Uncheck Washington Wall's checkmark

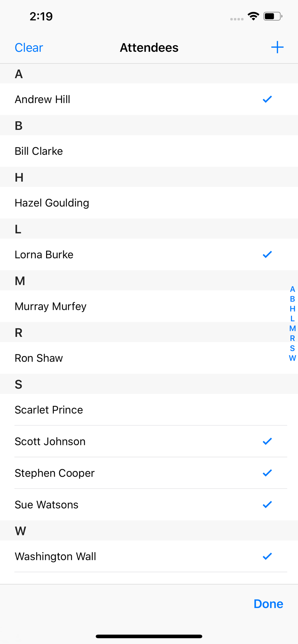pyautogui.click(x=267, y=556)
